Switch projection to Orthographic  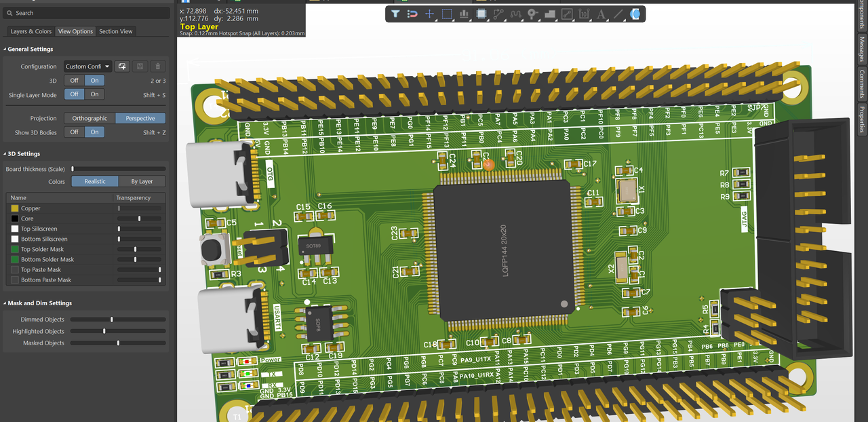pos(88,117)
